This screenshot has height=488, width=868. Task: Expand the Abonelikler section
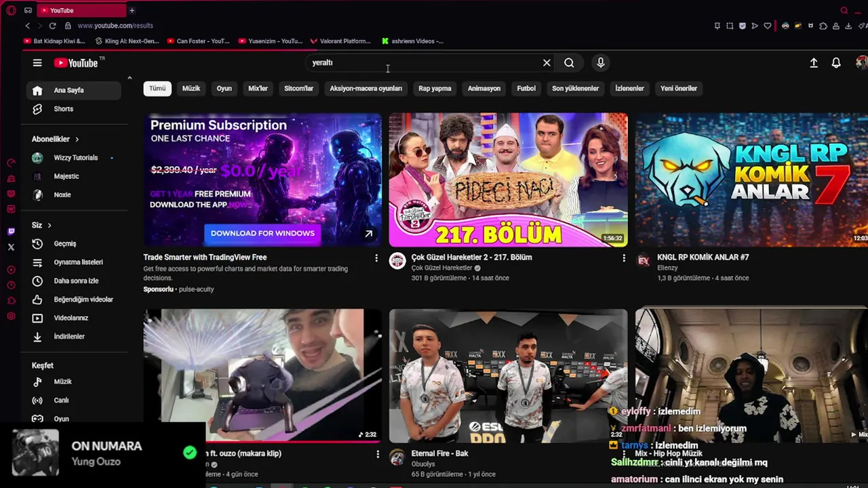click(56, 139)
